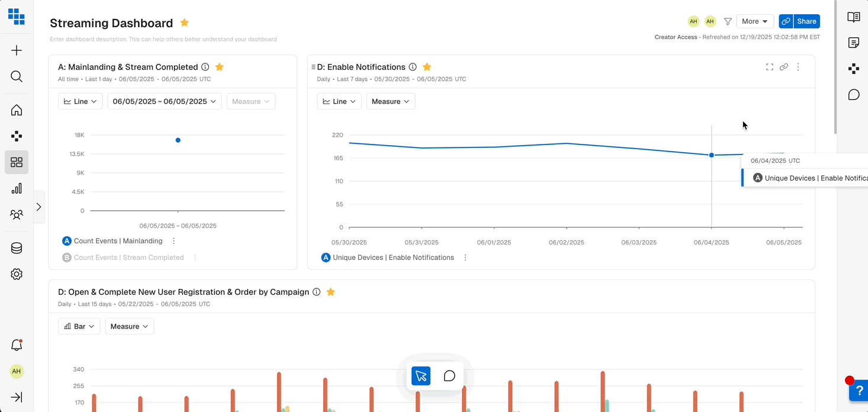Open the bar chart analytics sidebar icon
Image resolution: width=868 pixels, height=412 pixels.
[17, 188]
